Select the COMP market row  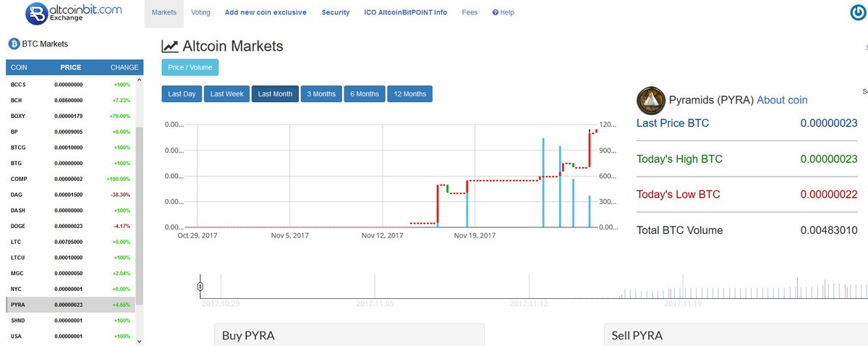tap(70, 179)
